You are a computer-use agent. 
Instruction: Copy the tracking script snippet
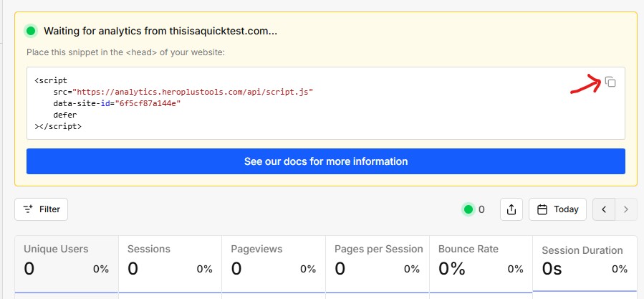[610, 82]
